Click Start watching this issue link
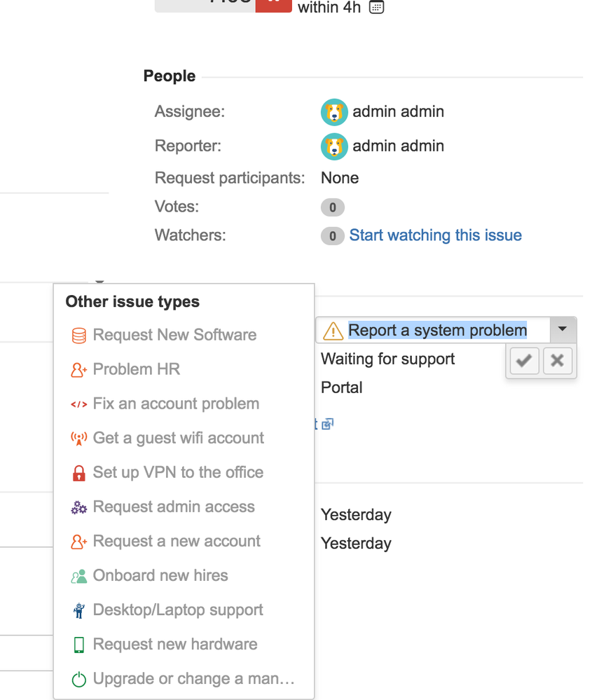 [435, 235]
